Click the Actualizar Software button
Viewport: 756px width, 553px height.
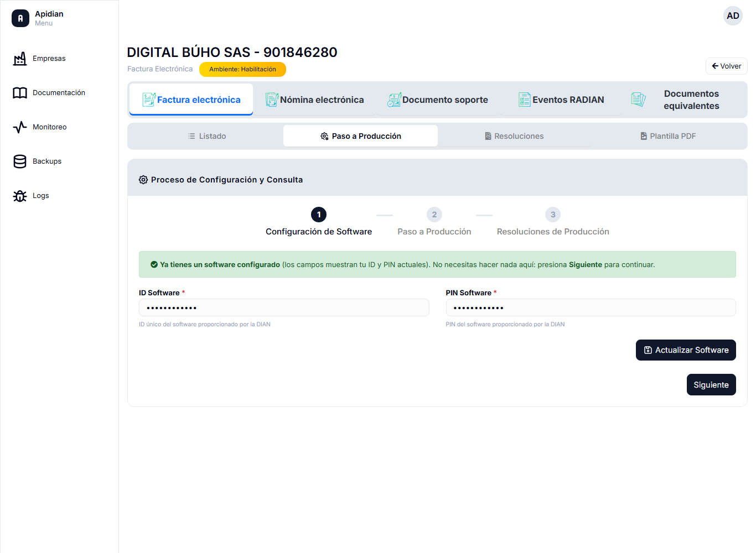(x=686, y=350)
